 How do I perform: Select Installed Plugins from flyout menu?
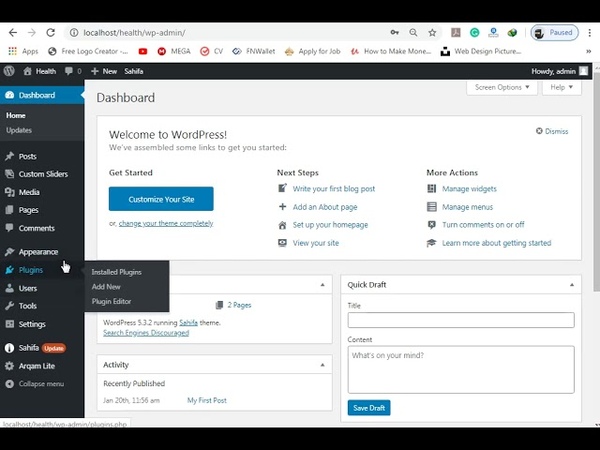[116, 272]
